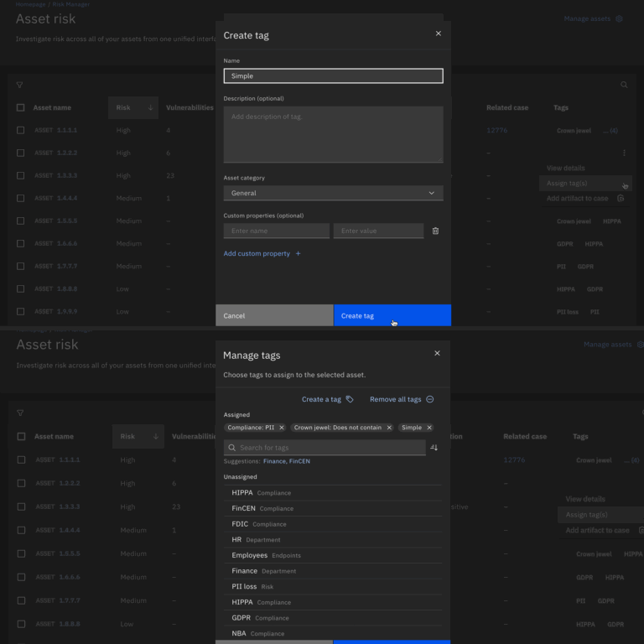Select the Finance Department unassigned tag

(333, 571)
